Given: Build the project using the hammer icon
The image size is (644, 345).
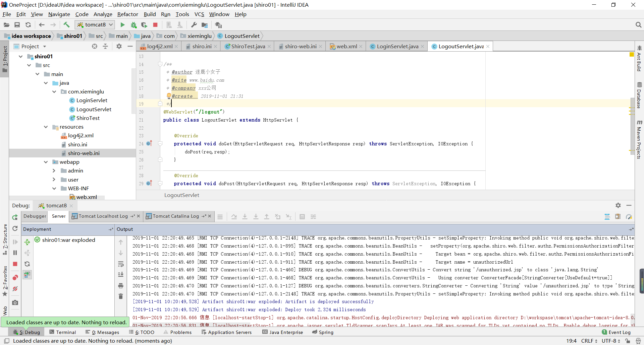Looking at the screenshot, I should [x=66, y=24].
